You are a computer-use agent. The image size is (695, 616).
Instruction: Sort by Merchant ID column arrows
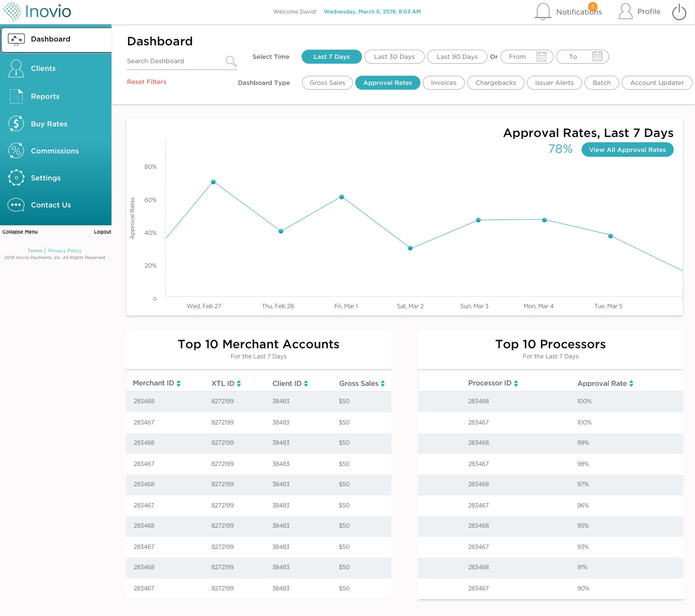point(179,383)
